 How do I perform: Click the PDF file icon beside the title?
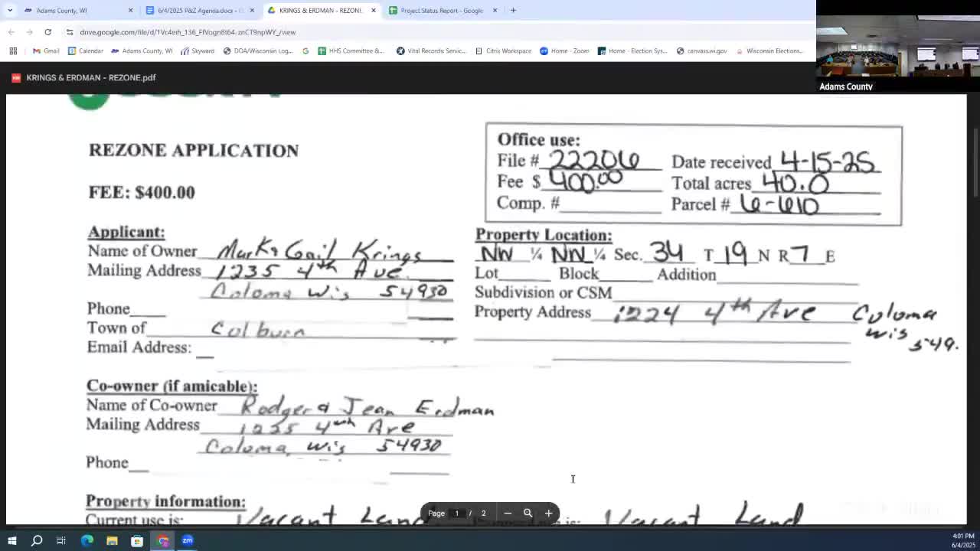(16, 77)
